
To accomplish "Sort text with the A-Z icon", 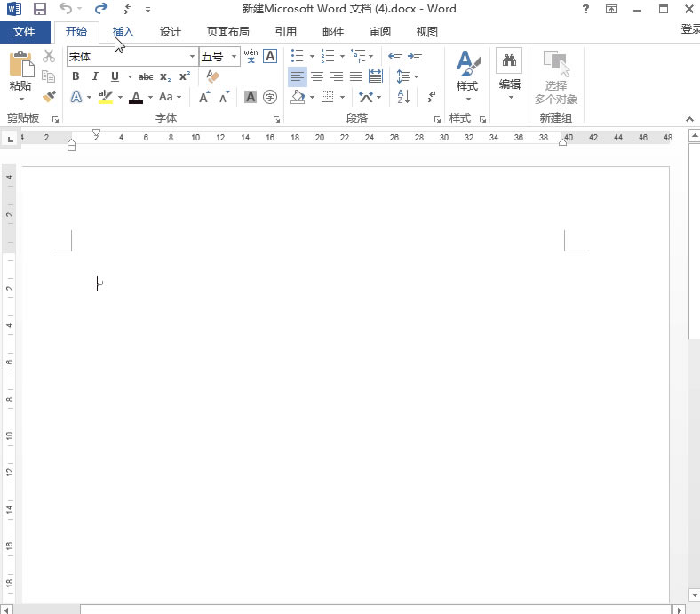I will click(403, 97).
